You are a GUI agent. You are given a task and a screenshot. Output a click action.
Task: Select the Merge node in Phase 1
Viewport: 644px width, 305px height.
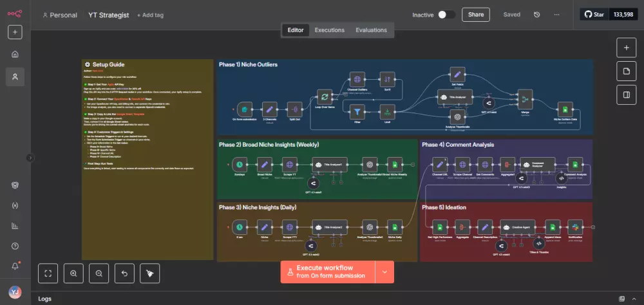[x=525, y=99]
